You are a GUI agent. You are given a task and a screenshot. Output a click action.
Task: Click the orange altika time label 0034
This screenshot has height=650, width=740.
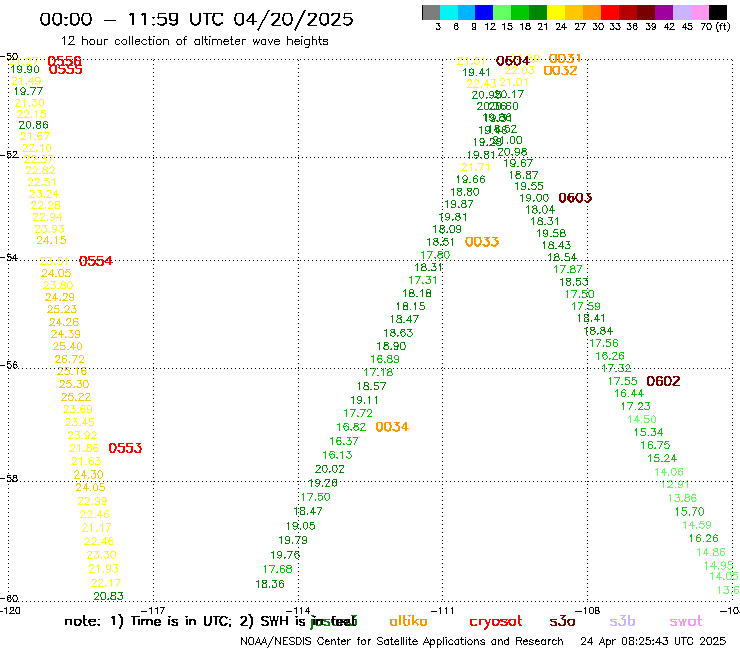coord(392,427)
